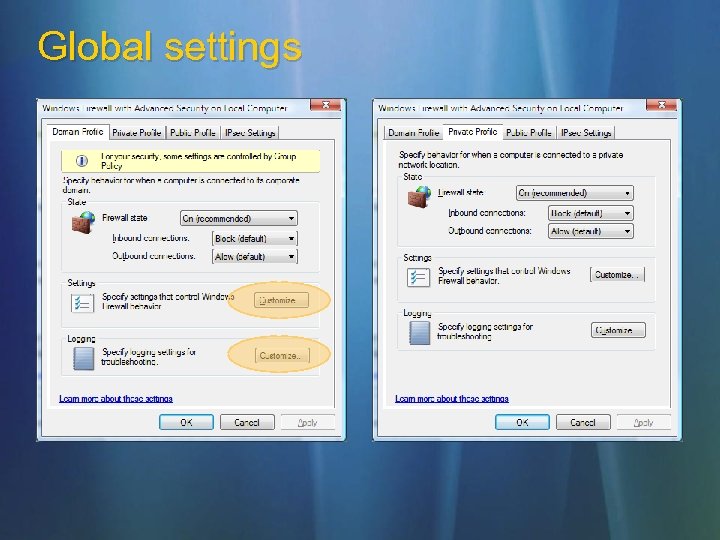Image resolution: width=720 pixels, height=540 pixels.
Task: Open Outbound connections dropdown in left dialog
Action: point(255,256)
